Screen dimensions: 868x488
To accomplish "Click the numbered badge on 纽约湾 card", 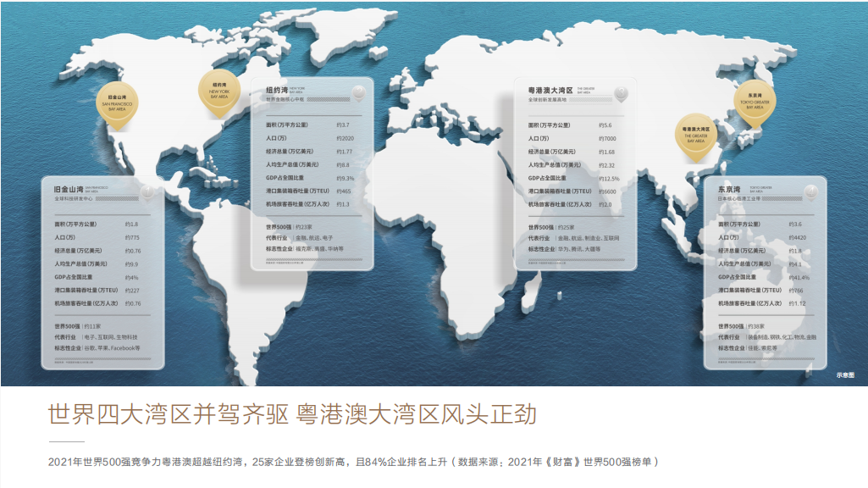I will click(x=358, y=92).
